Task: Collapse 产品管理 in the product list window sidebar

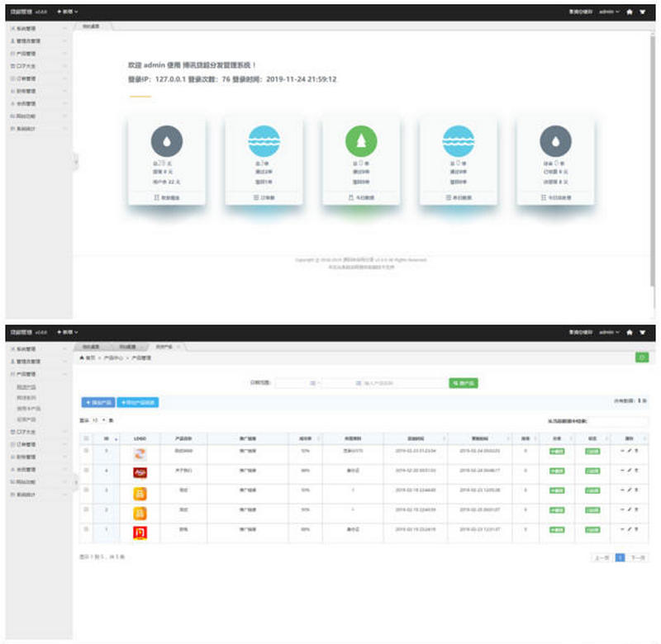Action: [x=38, y=374]
